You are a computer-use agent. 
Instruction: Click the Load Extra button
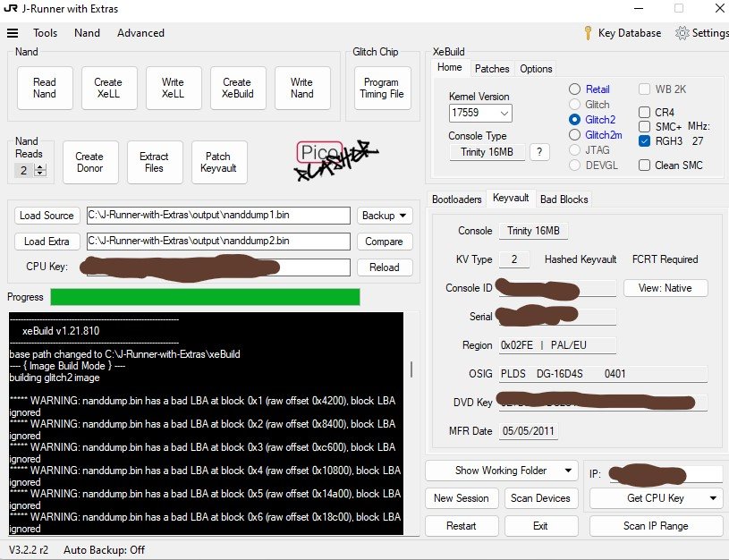[47, 242]
